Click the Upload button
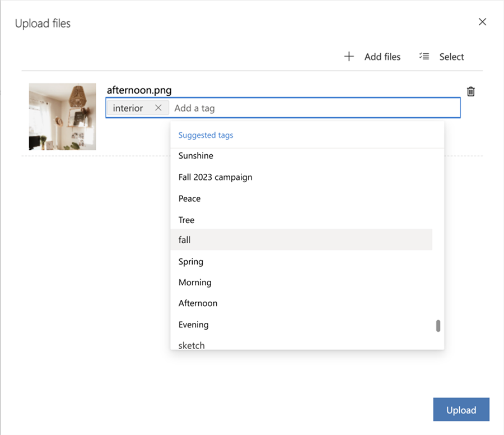 pyautogui.click(x=461, y=409)
